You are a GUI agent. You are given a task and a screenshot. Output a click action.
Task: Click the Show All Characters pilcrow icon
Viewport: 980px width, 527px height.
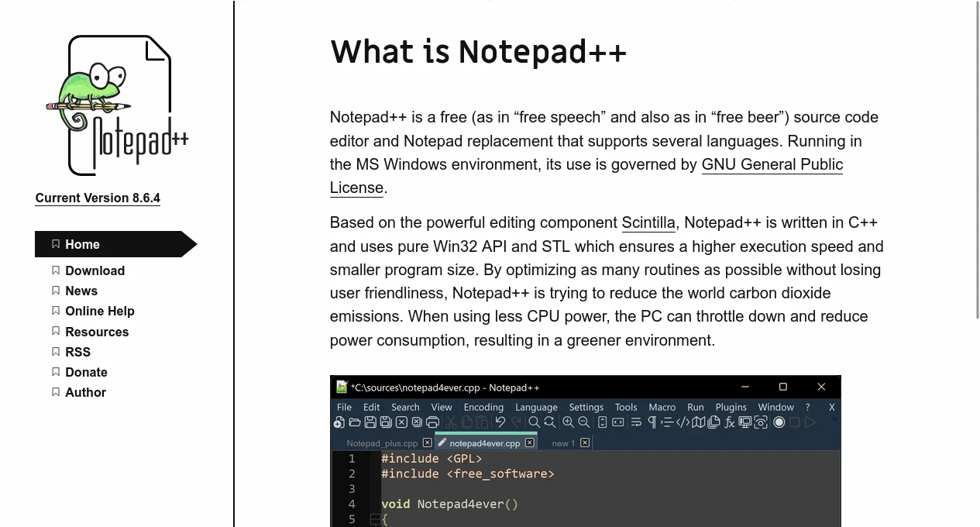[x=652, y=422]
